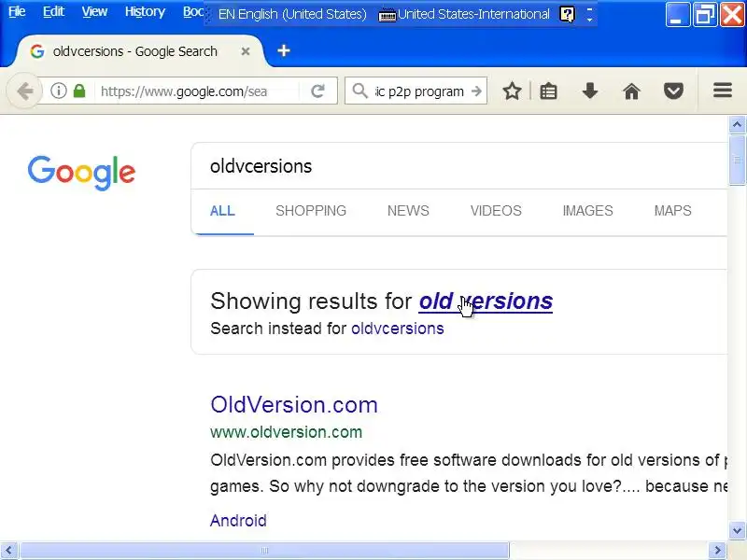
Task: Open the Android sitelink
Action: point(238,521)
